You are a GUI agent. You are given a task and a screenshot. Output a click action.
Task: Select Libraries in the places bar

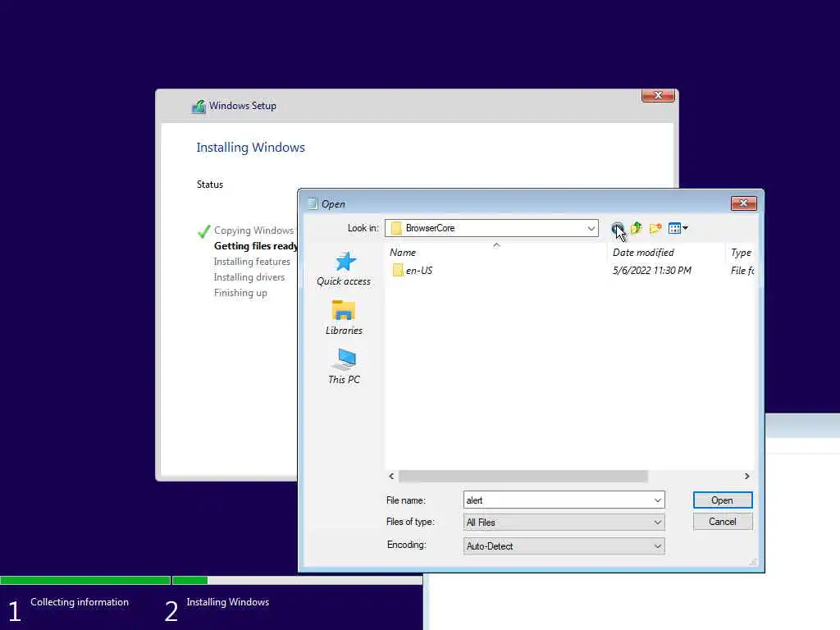[344, 318]
